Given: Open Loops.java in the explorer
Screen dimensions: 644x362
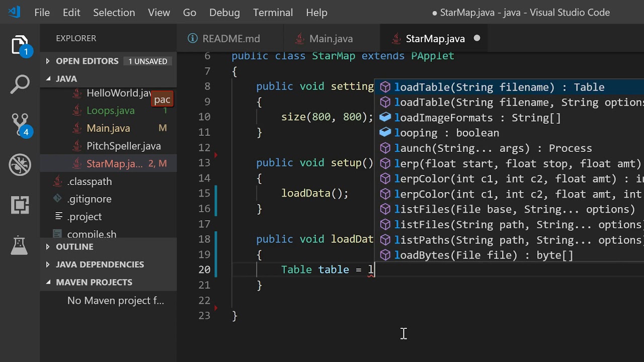Looking at the screenshot, I should point(110,111).
